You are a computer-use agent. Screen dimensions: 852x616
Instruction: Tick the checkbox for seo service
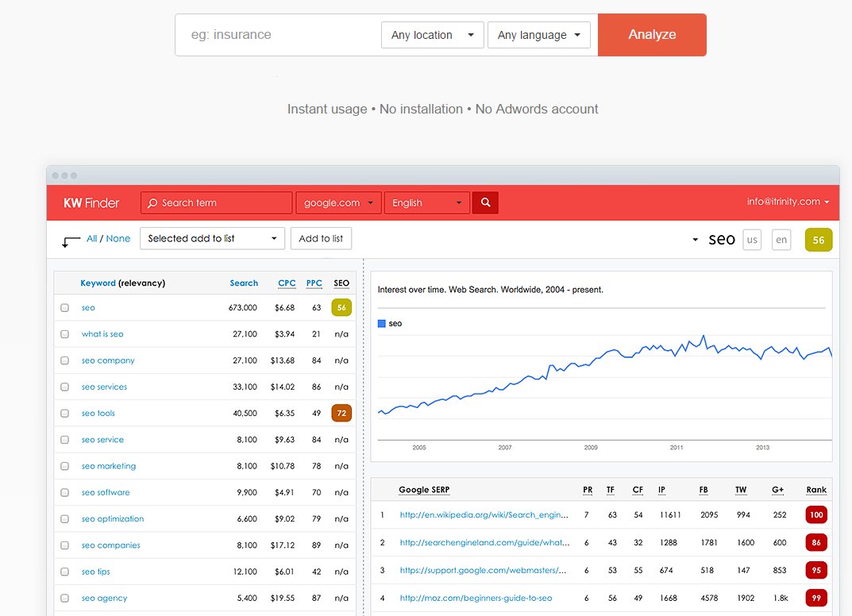pyautogui.click(x=64, y=440)
